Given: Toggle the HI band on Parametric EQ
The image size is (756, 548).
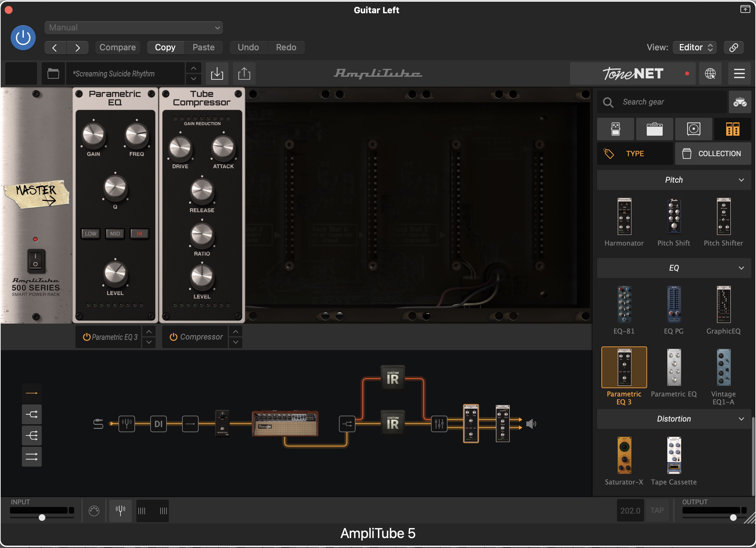Looking at the screenshot, I should coord(140,234).
